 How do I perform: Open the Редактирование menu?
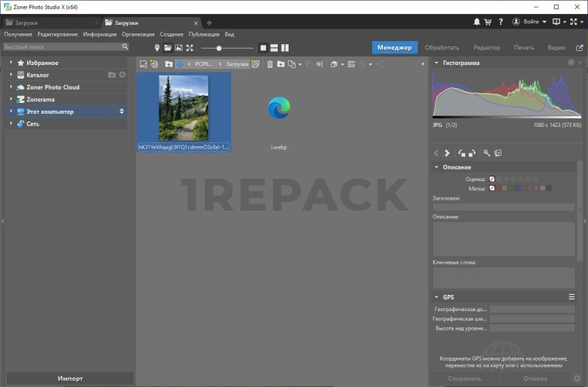pos(57,34)
